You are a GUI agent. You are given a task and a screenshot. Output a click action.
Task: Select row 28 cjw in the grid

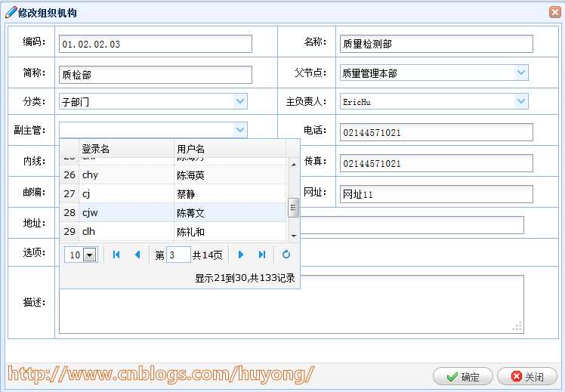coord(173,212)
